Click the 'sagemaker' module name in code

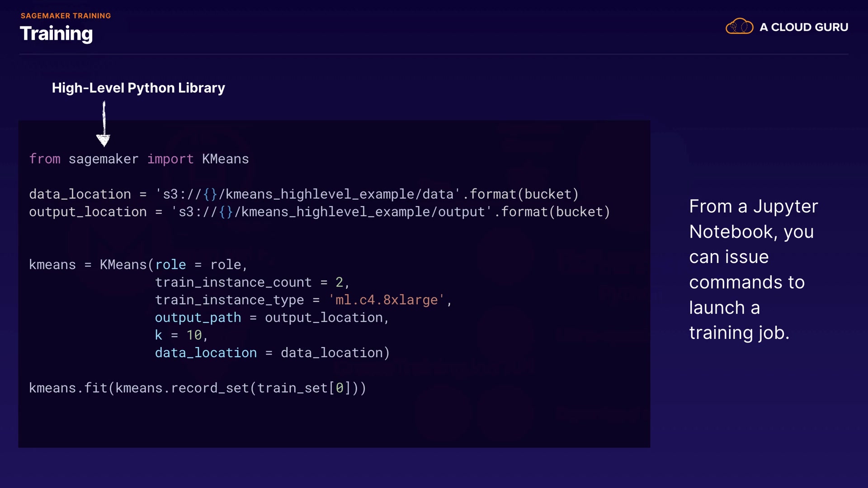[x=104, y=159]
